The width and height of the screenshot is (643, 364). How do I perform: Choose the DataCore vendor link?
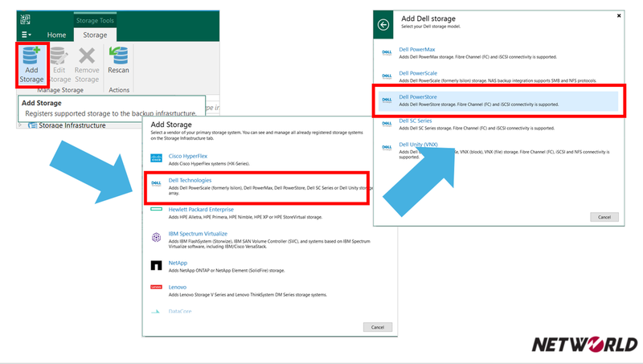click(180, 311)
